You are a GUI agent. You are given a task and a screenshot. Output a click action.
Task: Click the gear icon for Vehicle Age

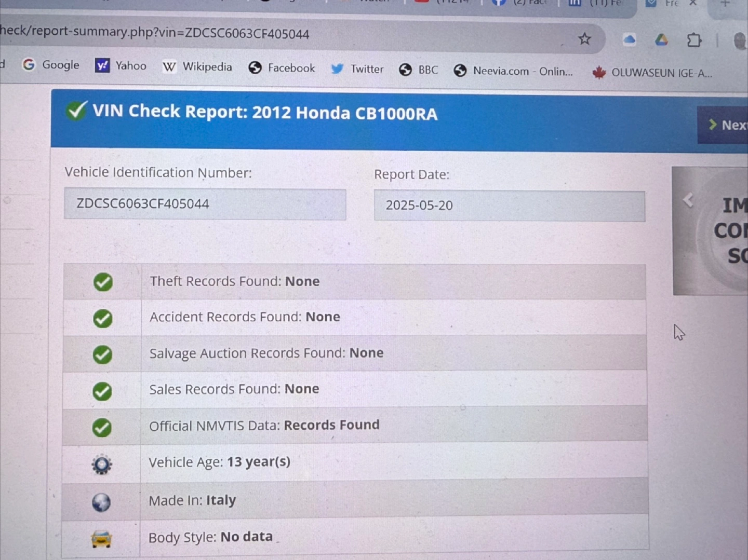102,465
